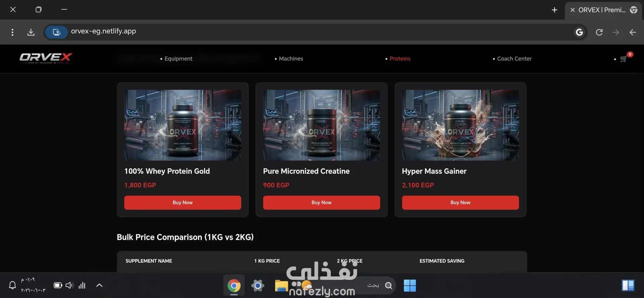The image size is (644, 298).
Task: Click the install app icon in address bar
Action: 56,32
